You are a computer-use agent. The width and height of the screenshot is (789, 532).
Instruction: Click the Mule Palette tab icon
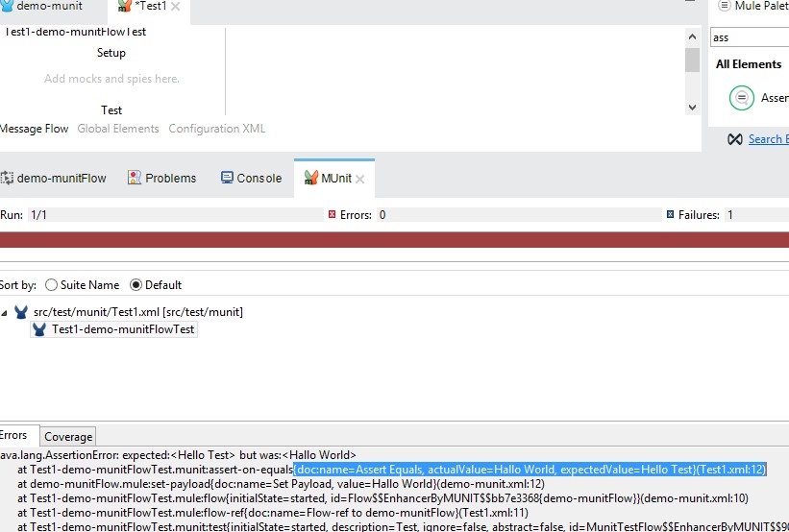724,6
